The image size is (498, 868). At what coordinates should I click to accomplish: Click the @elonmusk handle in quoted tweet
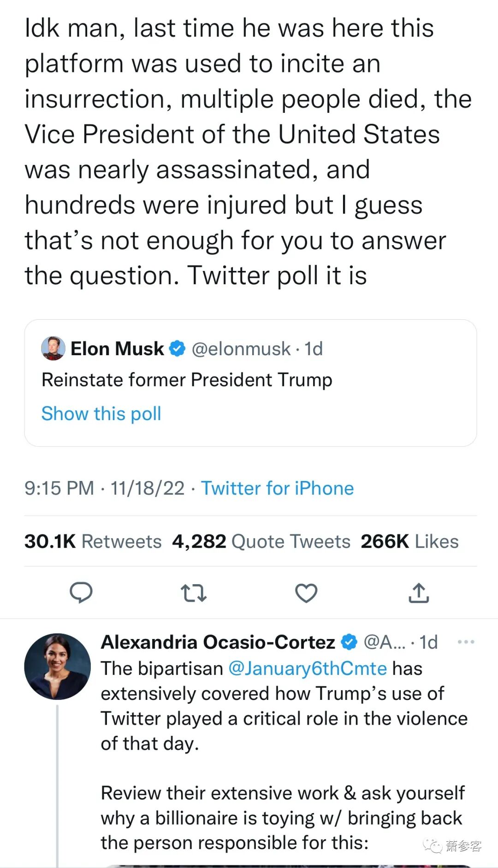click(241, 349)
